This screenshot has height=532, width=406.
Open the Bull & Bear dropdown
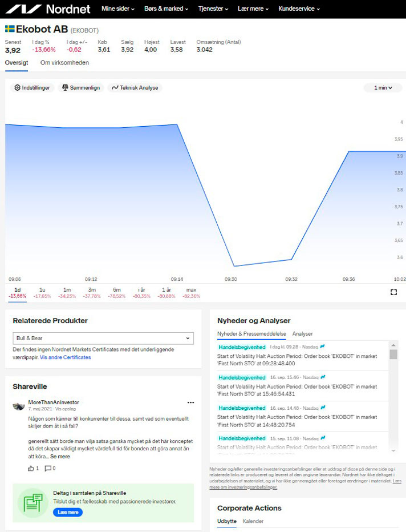103,338
